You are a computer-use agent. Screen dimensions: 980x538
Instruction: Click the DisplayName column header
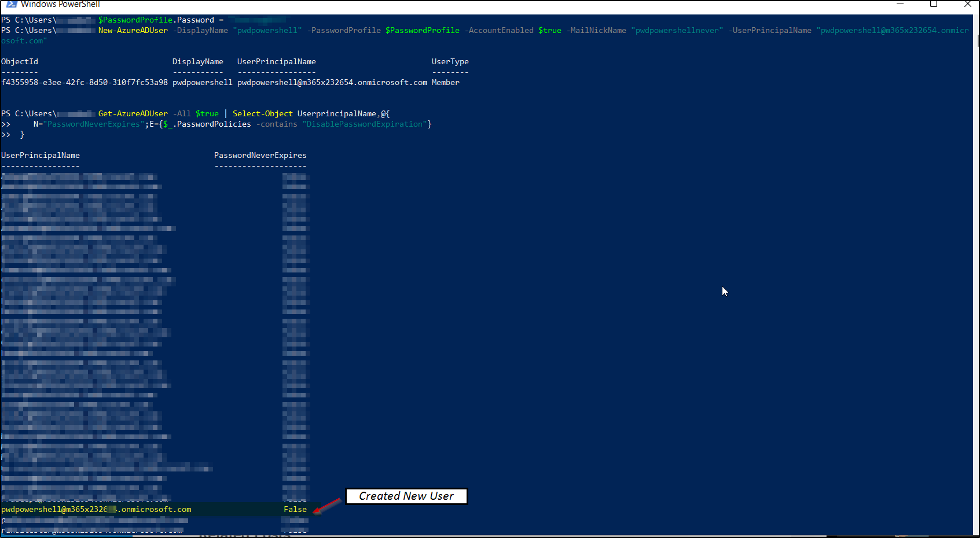coord(198,62)
